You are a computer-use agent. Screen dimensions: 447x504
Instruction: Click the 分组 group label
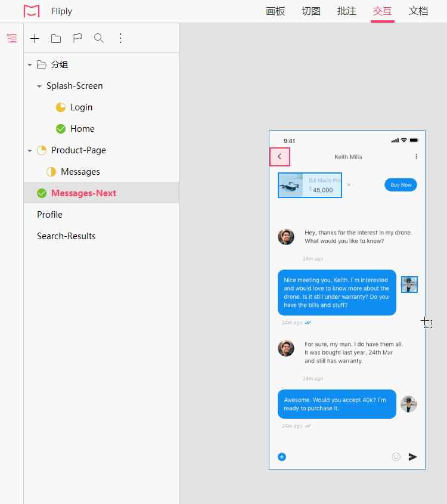coord(60,64)
